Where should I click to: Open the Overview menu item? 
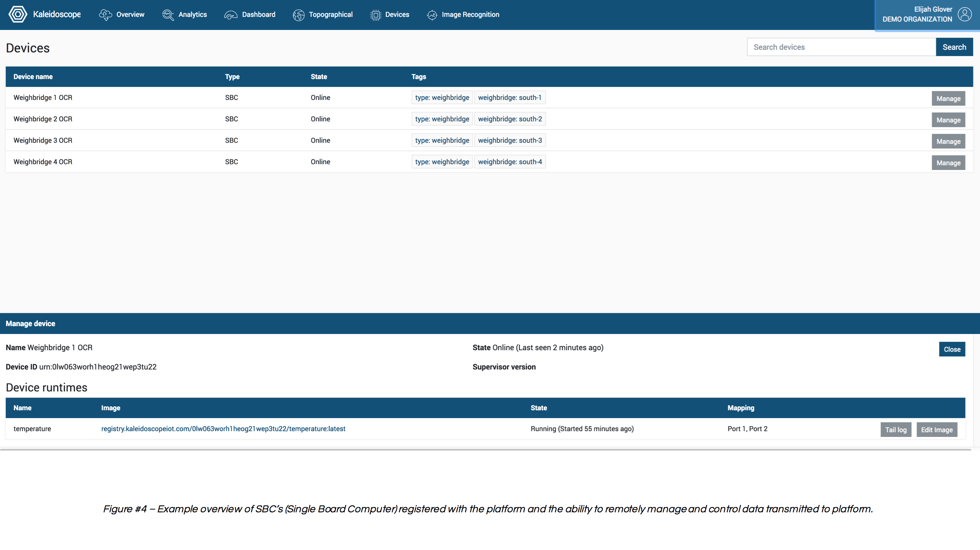point(122,15)
